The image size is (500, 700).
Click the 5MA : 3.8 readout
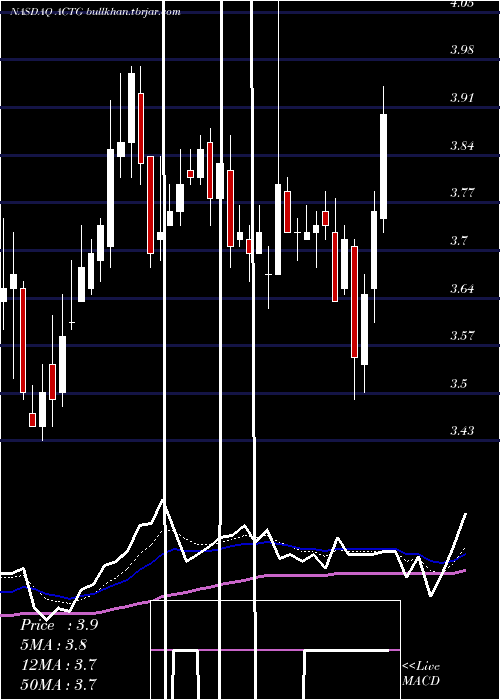point(54,645)
